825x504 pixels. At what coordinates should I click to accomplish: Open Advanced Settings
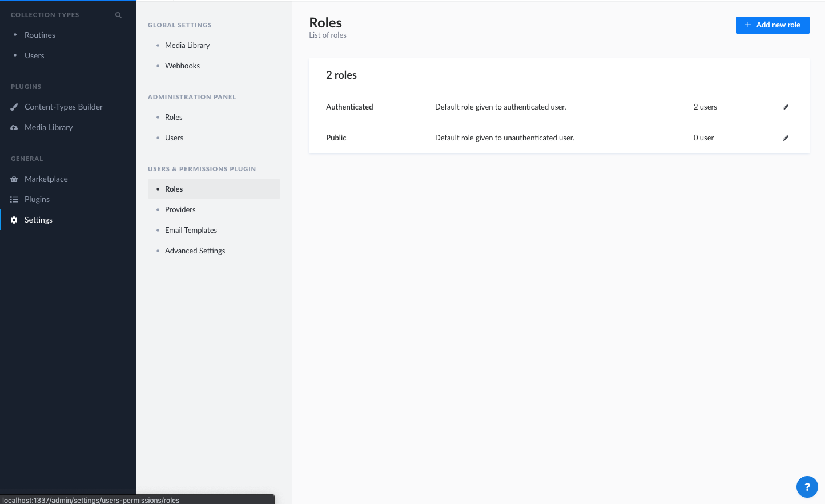click(x=195, y=251)
